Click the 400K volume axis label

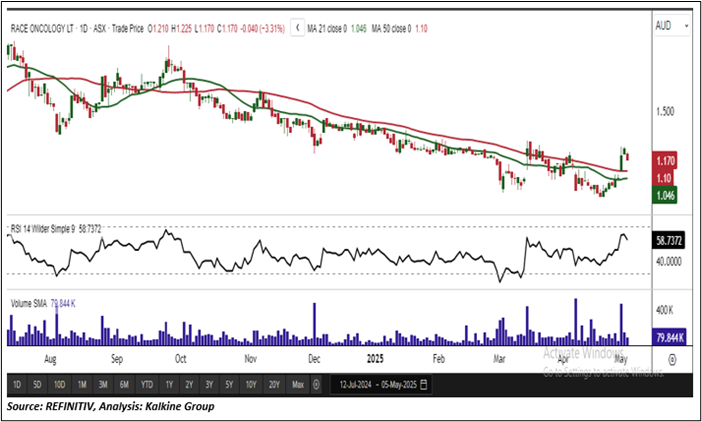click(x=664, y=310)
